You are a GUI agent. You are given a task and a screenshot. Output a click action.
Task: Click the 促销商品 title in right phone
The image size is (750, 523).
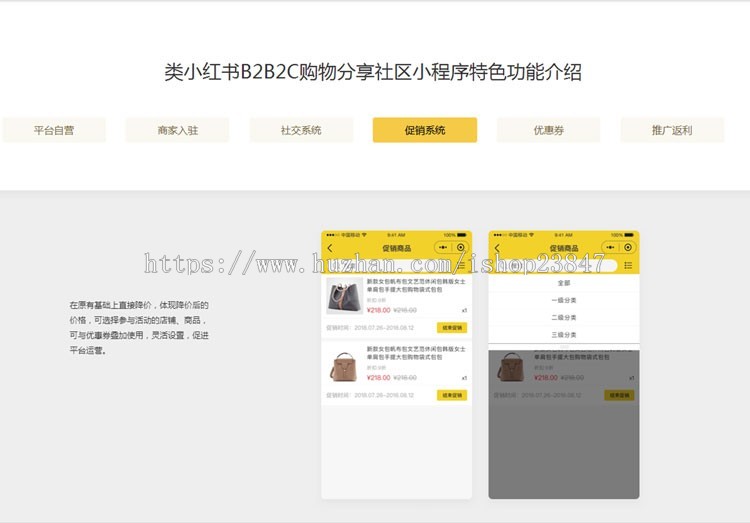click(564, 248)
